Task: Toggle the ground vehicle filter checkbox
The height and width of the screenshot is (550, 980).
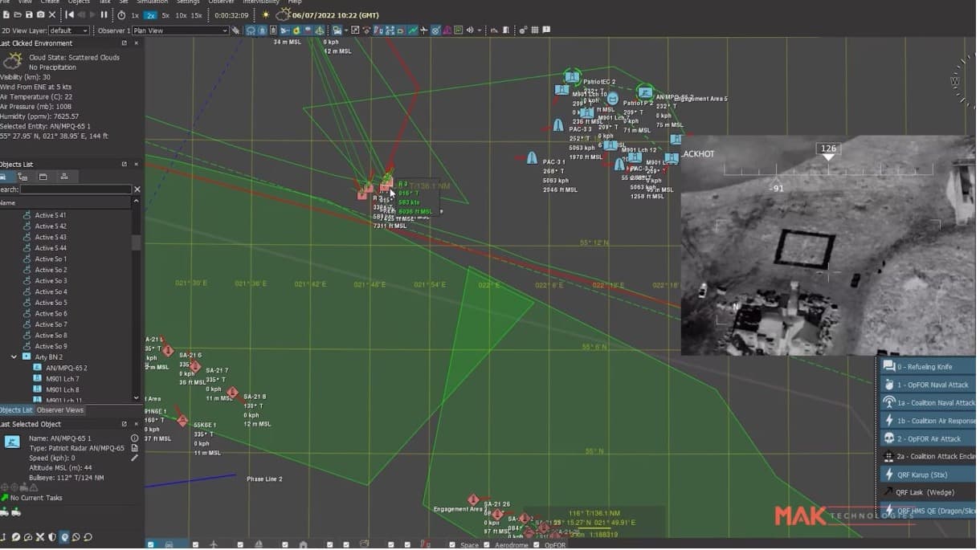Action: tap(151, 545)
